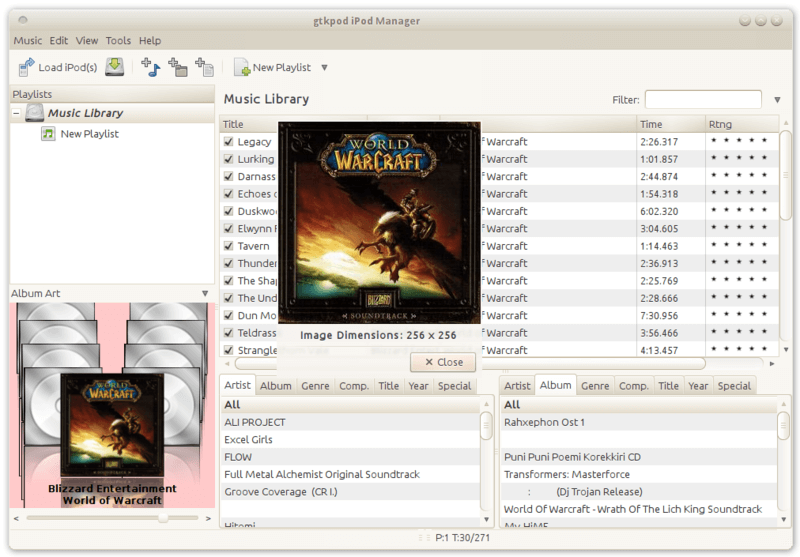The image size is (800, 557).
Task: Click the New Playlist music note icon
Action: [x=48, y=134]
